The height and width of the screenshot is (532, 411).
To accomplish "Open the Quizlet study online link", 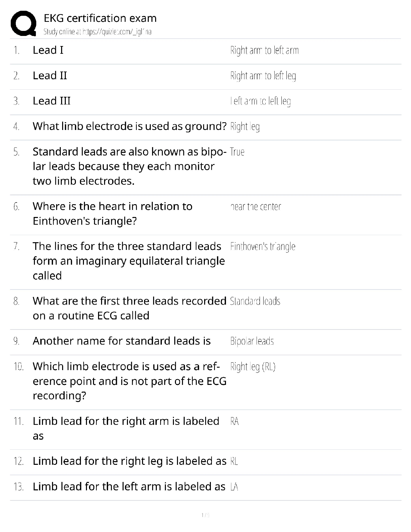I will click(x=97, y=32).
